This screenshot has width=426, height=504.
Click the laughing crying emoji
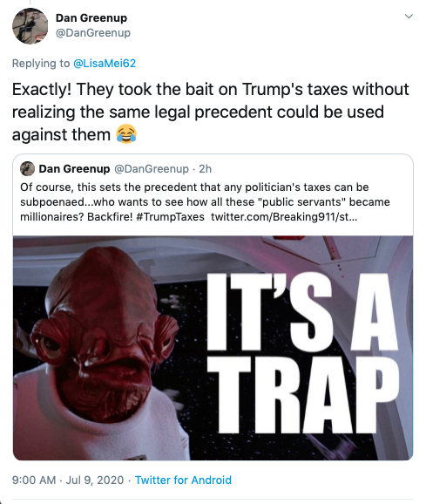tap(126, 133)
